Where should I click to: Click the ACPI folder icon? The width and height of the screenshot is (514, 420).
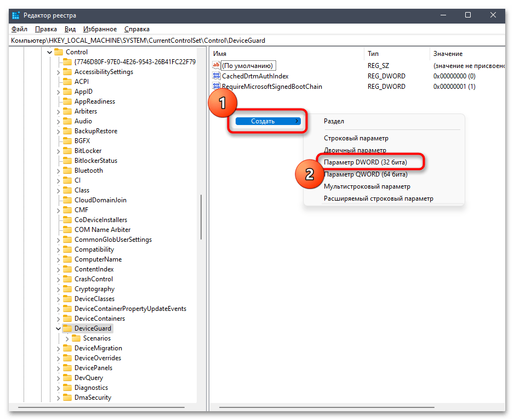click(x=67, y=81)
